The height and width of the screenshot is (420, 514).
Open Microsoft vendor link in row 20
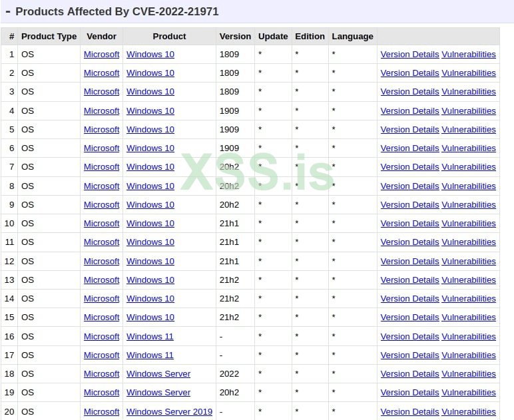(x=102, y=412)
